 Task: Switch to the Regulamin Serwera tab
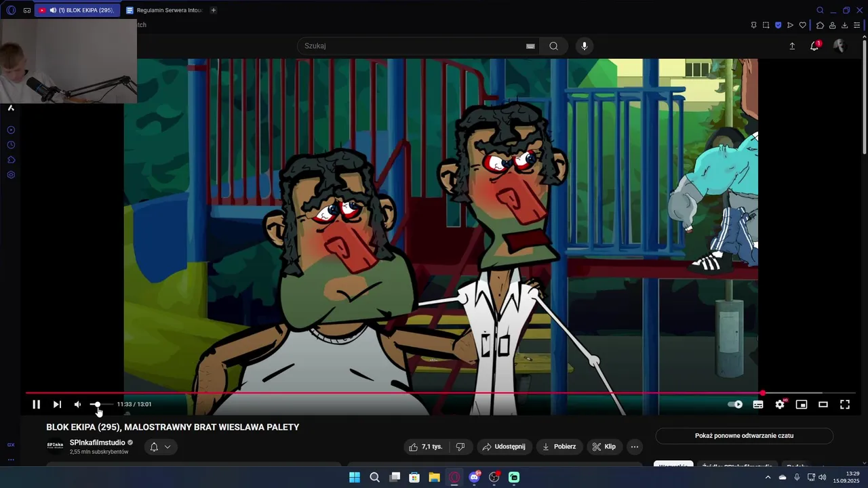tap(164, 10)
